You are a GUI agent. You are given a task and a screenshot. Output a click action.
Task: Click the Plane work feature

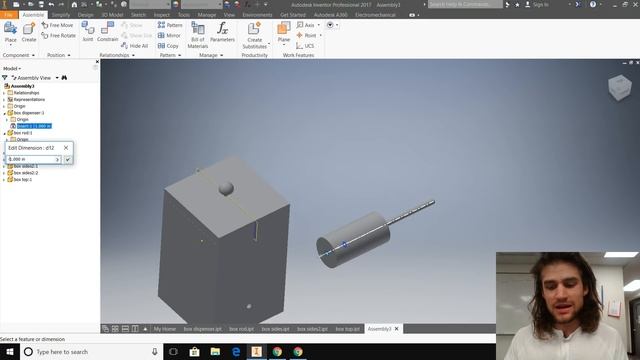click(x=284, y=33)
